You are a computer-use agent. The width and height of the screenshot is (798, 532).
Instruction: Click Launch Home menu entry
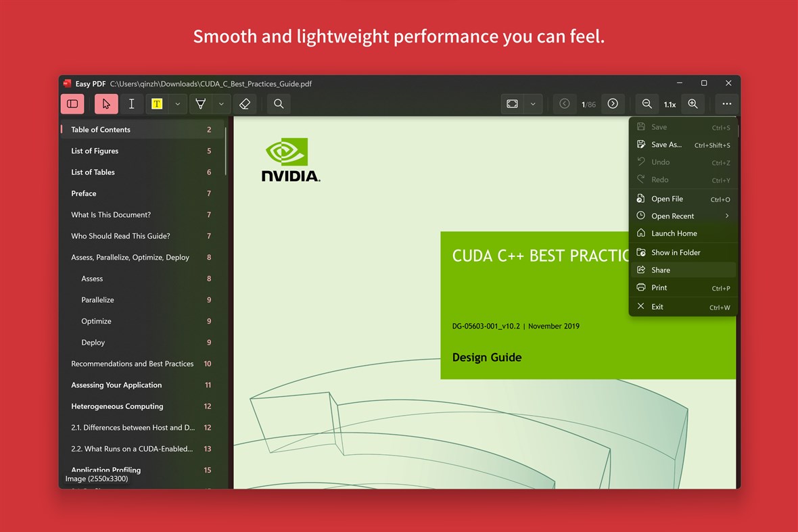(683, 233)
